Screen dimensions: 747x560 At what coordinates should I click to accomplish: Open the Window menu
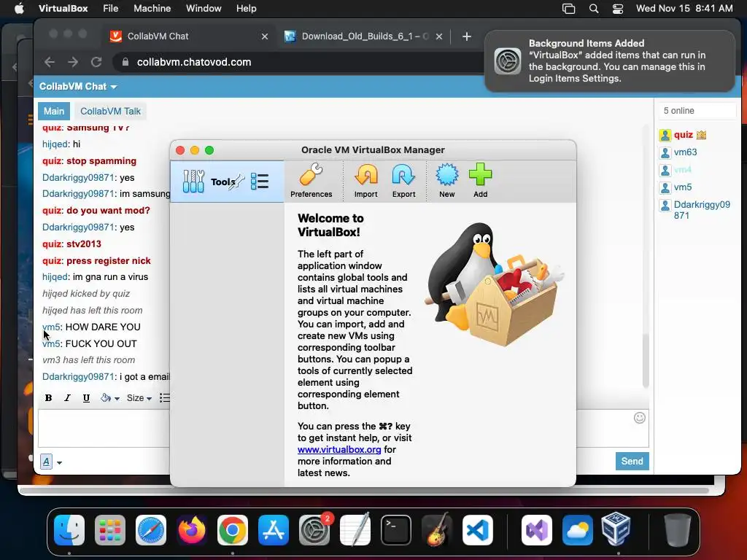204,9
